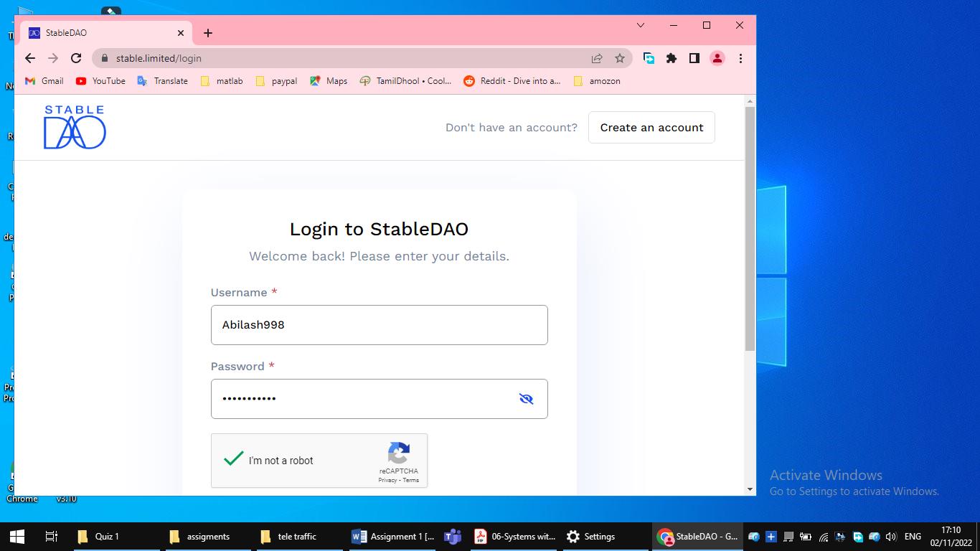Click the Username input field
980x551 pixels.
click(x=379, y=325)
